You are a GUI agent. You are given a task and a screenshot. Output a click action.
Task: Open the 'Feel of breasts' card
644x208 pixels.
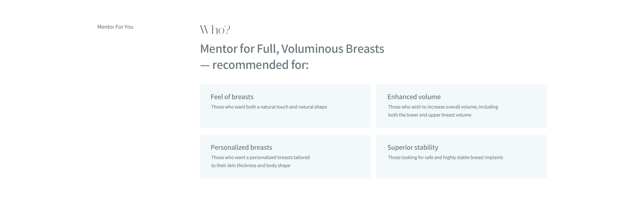(285, 106)
